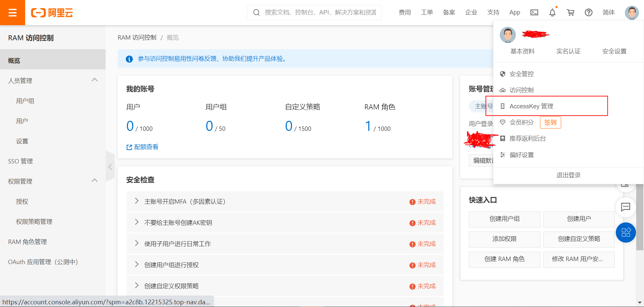This screenshot has width=644, height=307.
Task: Click the 创建用户 quick entry button
Action: click(x=579, y=219)
